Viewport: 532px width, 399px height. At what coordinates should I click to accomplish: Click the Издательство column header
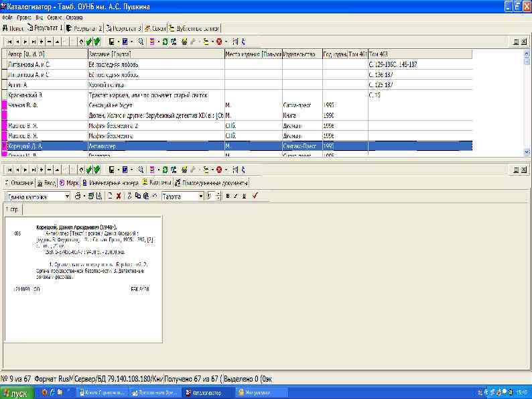[302, 54]
